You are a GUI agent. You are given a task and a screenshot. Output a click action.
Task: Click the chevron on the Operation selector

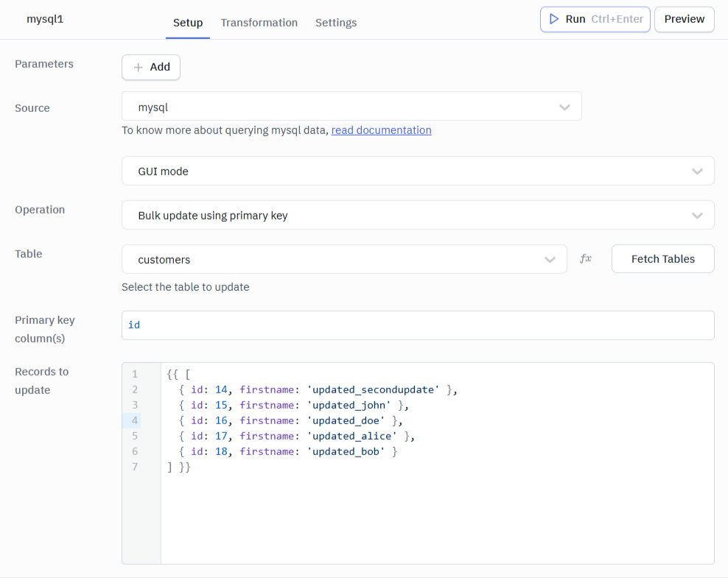pos(697,214)
